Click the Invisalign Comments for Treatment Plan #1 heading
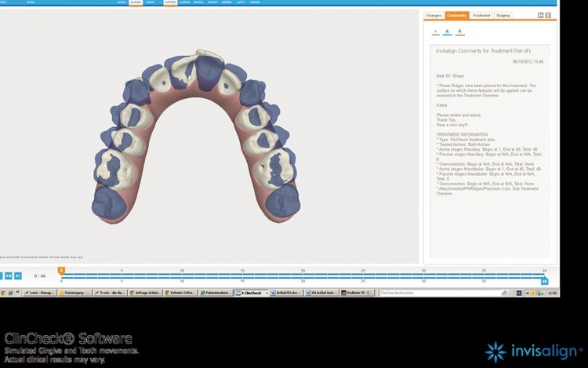The width and height of the screenshot is (588, 368). coord(483,51)
